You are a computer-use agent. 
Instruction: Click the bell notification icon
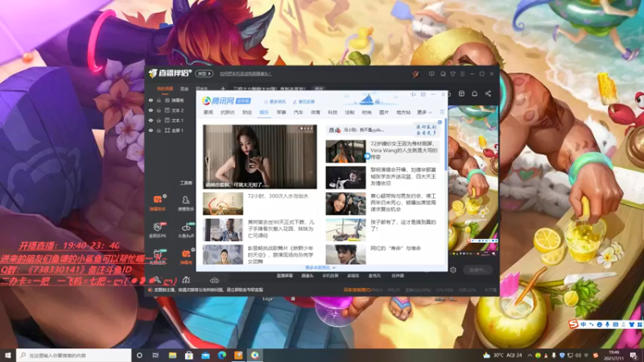pos(474,93)
